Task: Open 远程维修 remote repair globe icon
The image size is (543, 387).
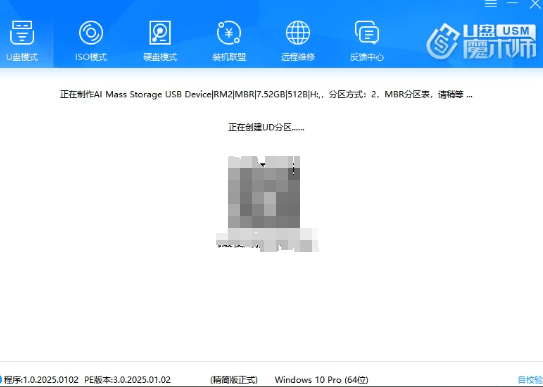Action: 298,41
